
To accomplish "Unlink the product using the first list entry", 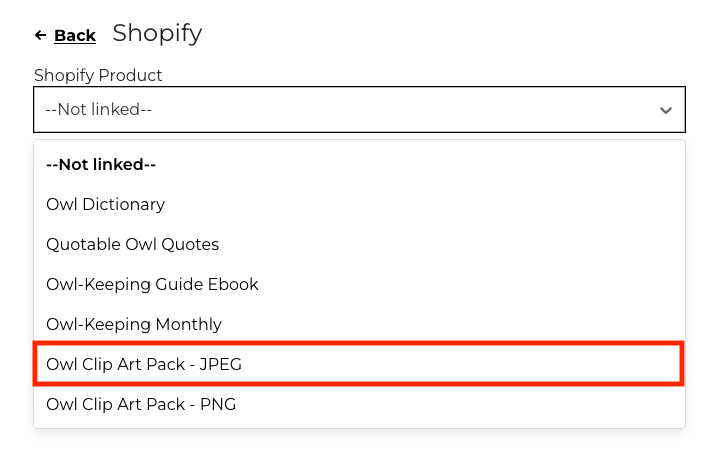I will pyautogui.click(x=359, y=164).
